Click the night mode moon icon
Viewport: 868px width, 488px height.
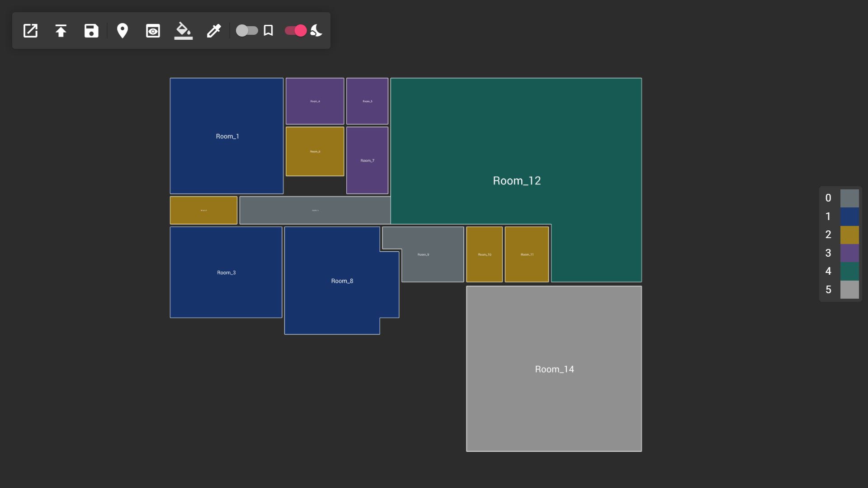[x=316, y=31]
